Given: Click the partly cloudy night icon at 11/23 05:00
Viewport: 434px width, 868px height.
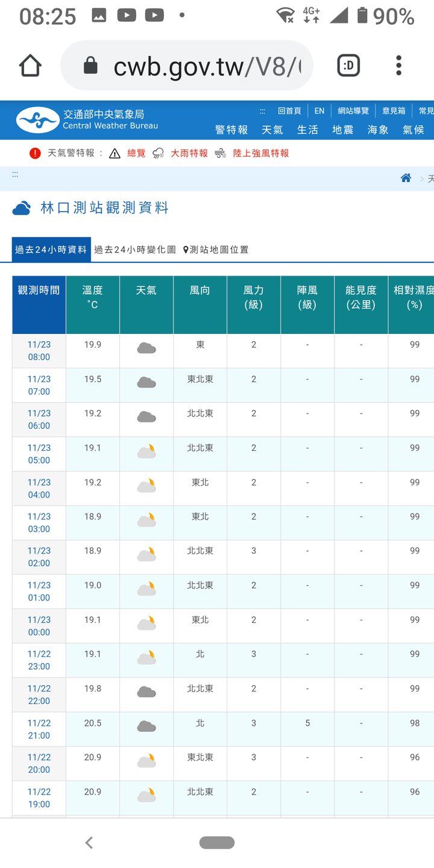Looking at the screenshot, I should [146, 451].
